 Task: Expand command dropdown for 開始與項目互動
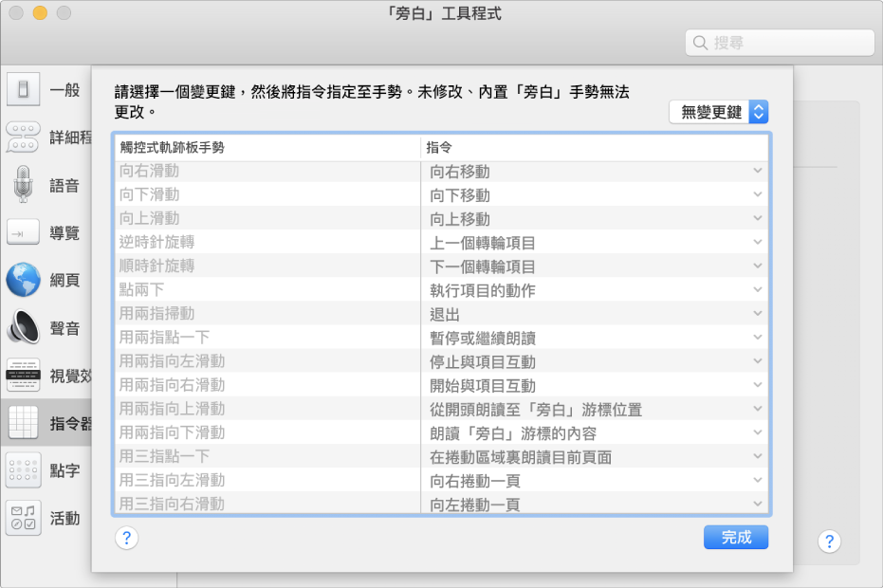click(x=758, y=385)
